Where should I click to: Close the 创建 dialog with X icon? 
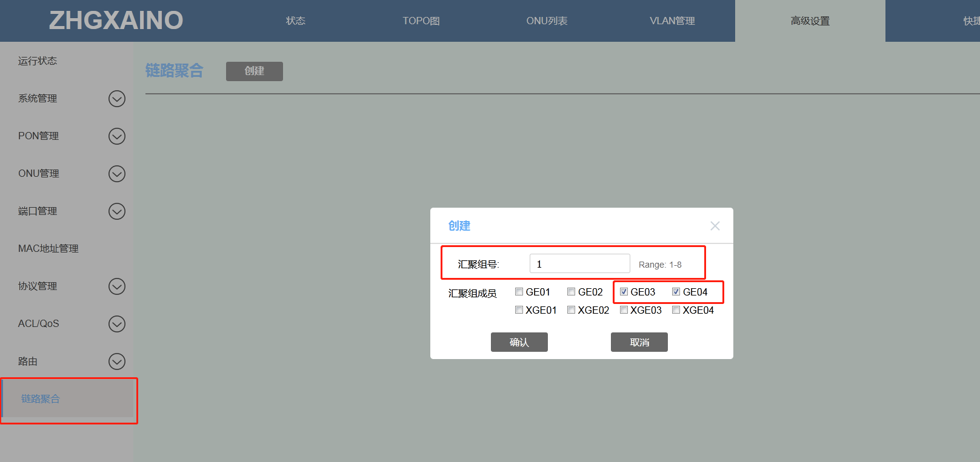[715, 226]
